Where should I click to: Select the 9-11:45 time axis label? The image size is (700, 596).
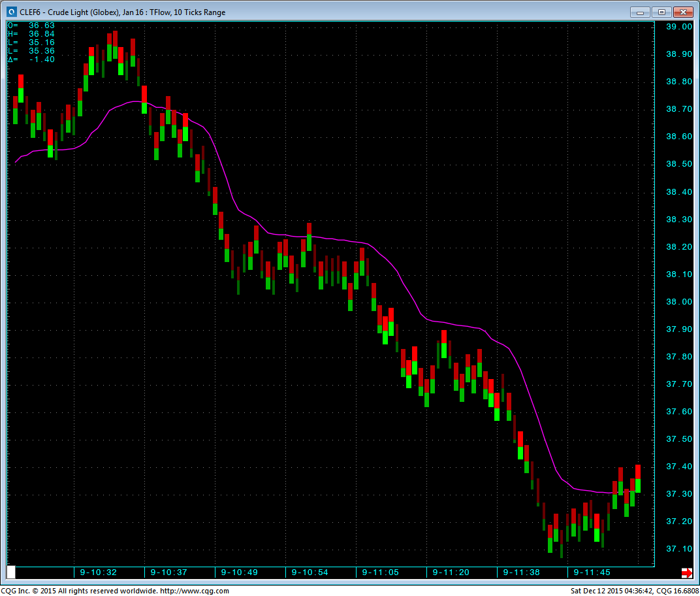point(592,572)
